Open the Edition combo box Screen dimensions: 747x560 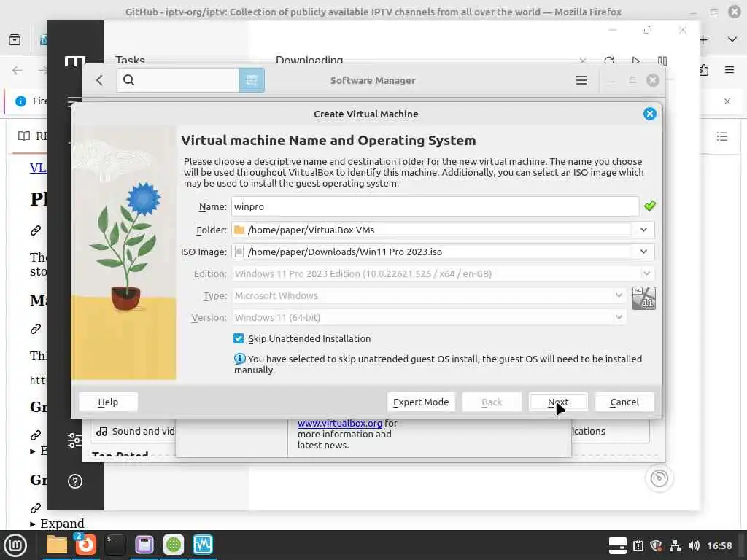443,273
